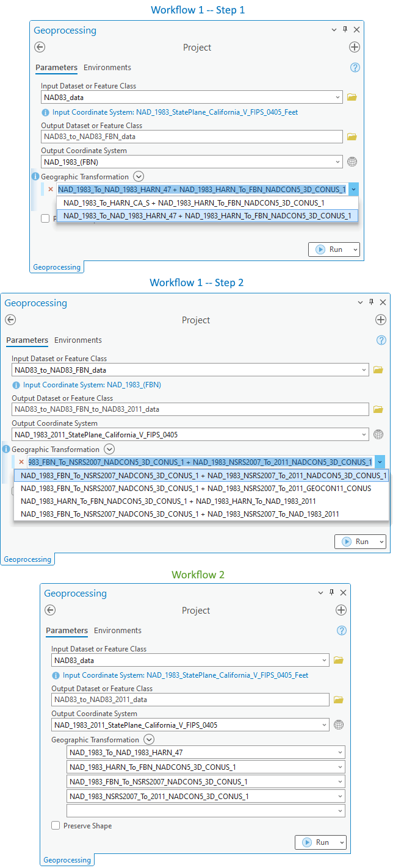
Task: Click info icon beside Geographic Transformation in Step 2
Action: [x=5, y=449]
